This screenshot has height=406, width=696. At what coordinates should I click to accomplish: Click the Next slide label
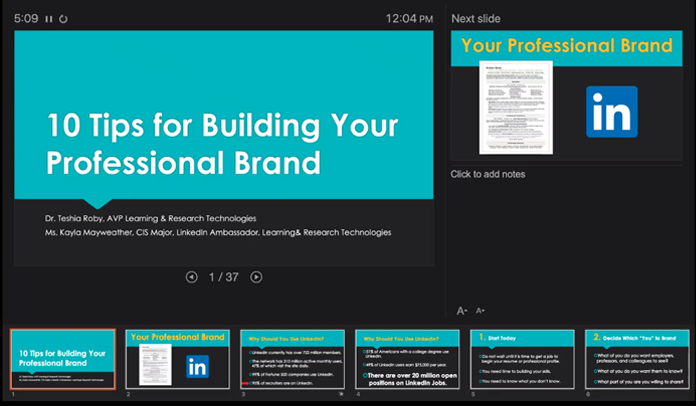(x=476, y=19)
